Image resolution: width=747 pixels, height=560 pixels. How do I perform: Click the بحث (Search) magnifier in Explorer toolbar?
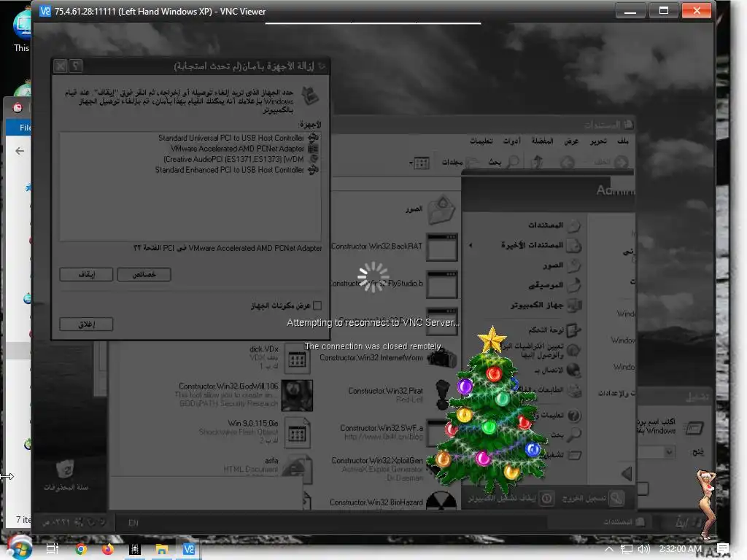tap(513, 163)
